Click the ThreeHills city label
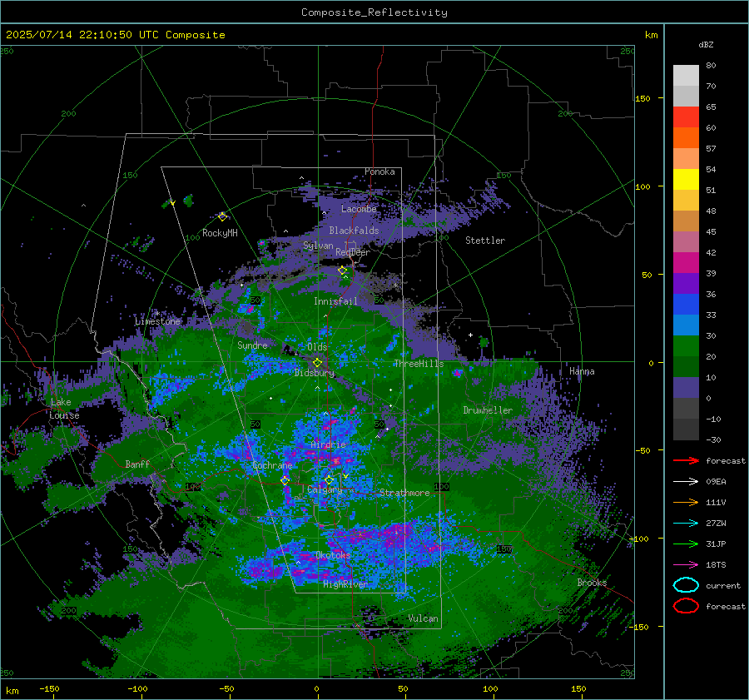Viewport: 749px width, 700px height. coord(419,364)
